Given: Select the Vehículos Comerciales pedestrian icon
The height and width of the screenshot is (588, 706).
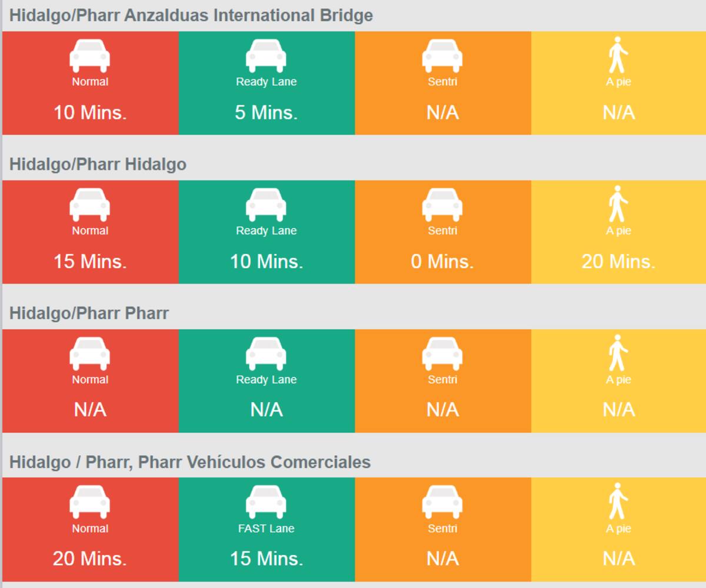Looking at the screenshot, I should 618,501.
